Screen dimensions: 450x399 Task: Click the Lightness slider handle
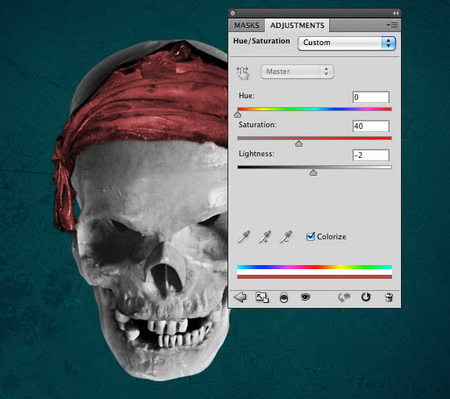pos(313,173)
